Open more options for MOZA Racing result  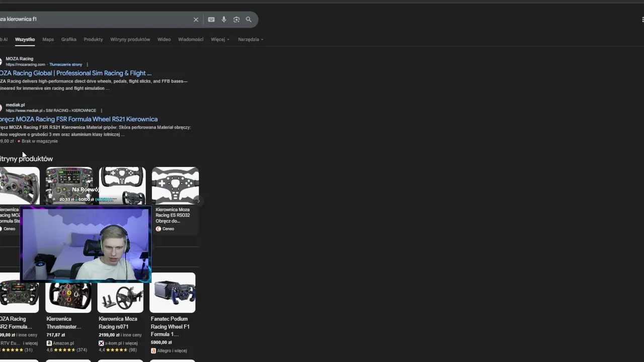point(87,64)
